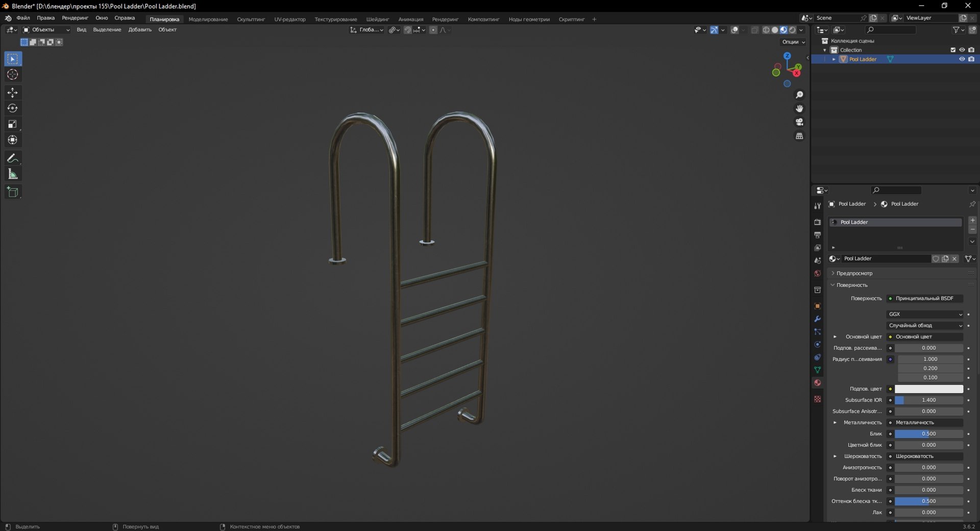Select the Move tool
The height and width of the screenshot is (531, 980).
point(13,92)
